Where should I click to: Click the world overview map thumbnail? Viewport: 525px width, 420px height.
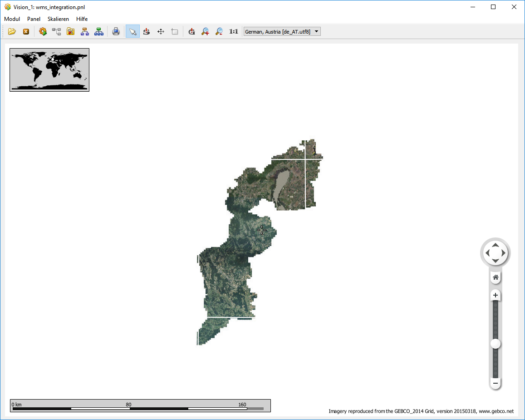49,70
